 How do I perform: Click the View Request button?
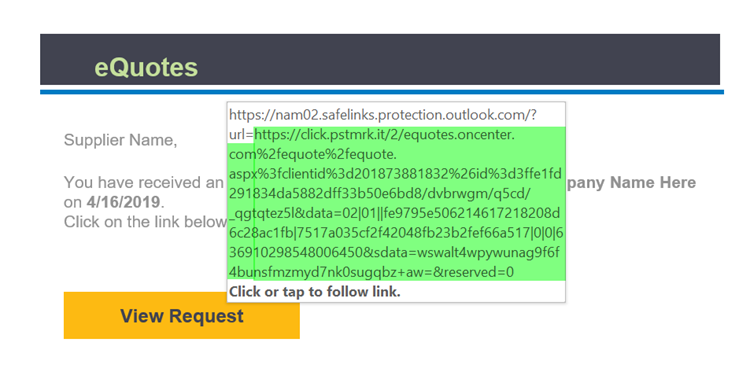[x=182, y=316]
